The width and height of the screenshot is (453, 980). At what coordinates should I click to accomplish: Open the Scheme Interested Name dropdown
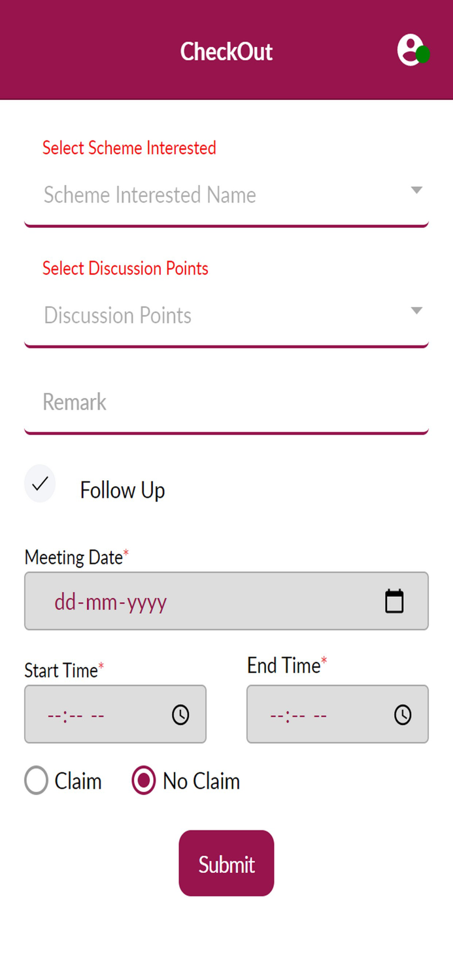[x=196, y=195]
